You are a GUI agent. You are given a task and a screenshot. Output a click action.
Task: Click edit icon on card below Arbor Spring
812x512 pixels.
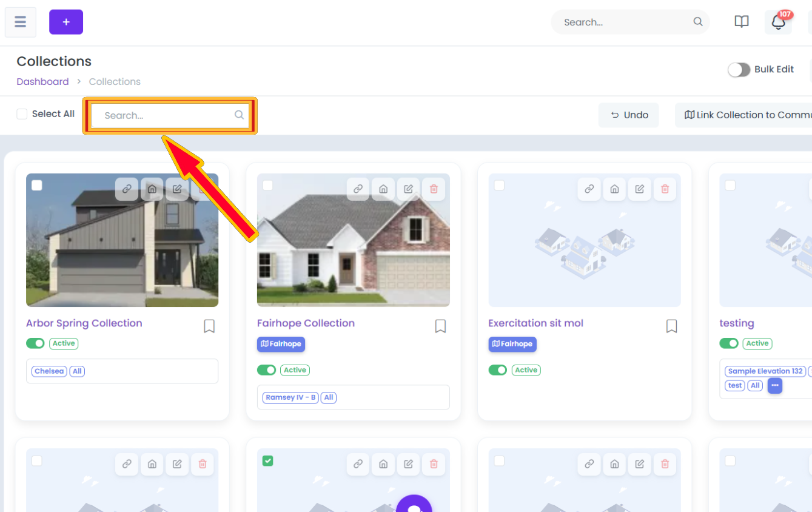click(177, 464)
